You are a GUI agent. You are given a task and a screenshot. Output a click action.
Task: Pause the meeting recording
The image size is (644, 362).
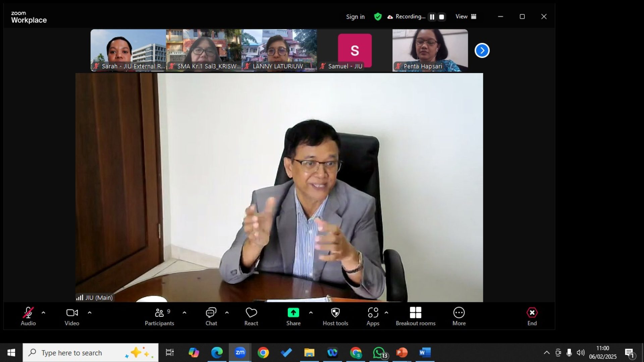(x=432, y=17)
